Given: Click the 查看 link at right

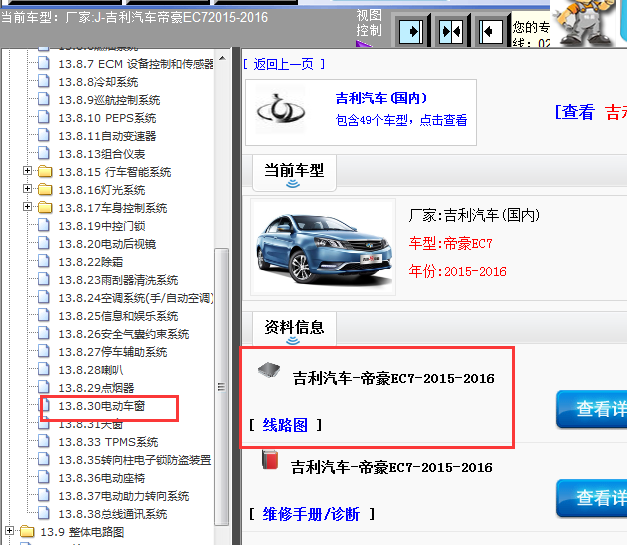Looking at the screenshot, I should [575, 112].
